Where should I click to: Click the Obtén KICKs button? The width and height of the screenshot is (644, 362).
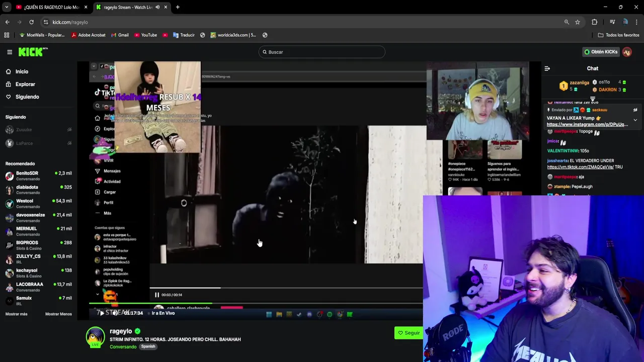[601, 52]
